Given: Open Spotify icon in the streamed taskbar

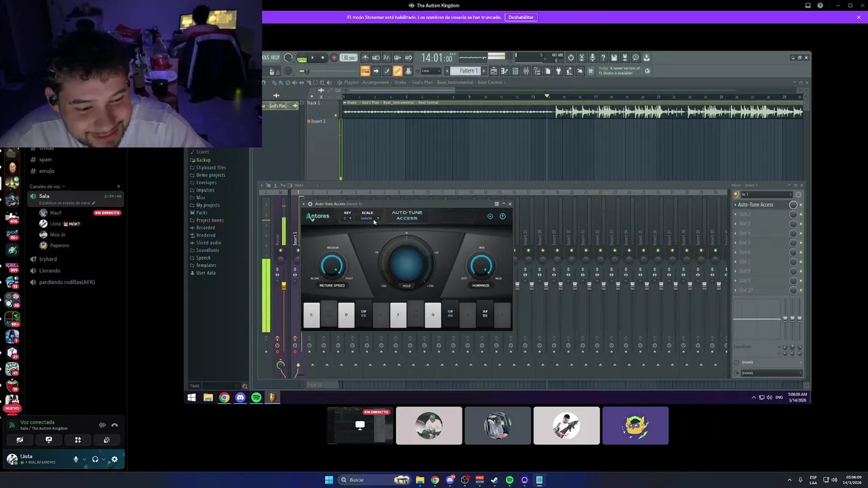Looking at the screenshot, I should pos(256,398).
